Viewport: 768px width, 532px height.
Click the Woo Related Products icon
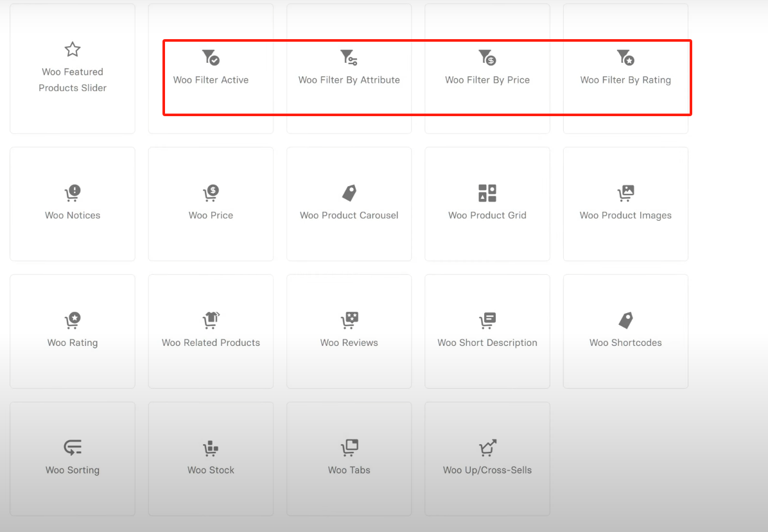click(x=211, y=320)
